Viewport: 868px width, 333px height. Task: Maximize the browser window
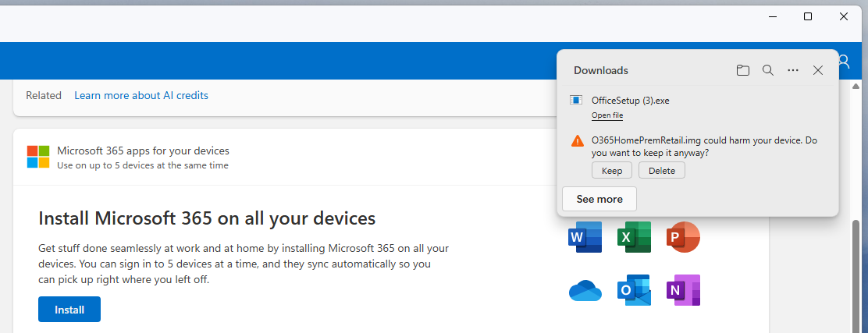[808, 16]
